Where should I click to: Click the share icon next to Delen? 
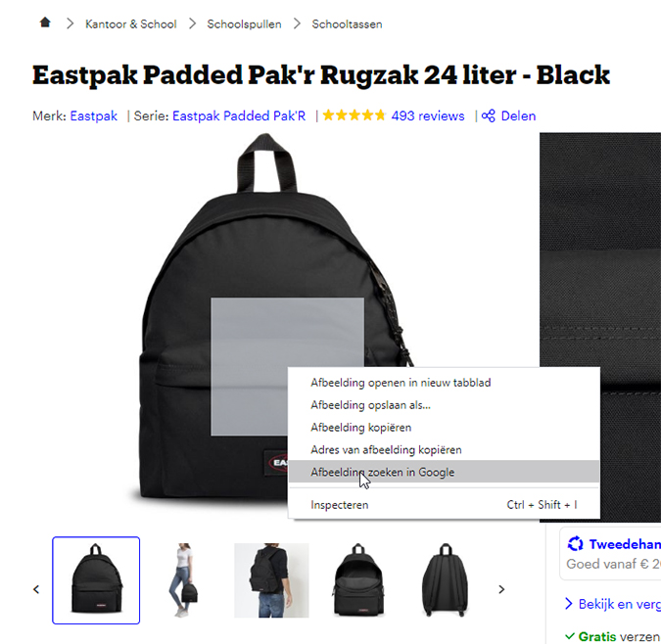point(489,115)
